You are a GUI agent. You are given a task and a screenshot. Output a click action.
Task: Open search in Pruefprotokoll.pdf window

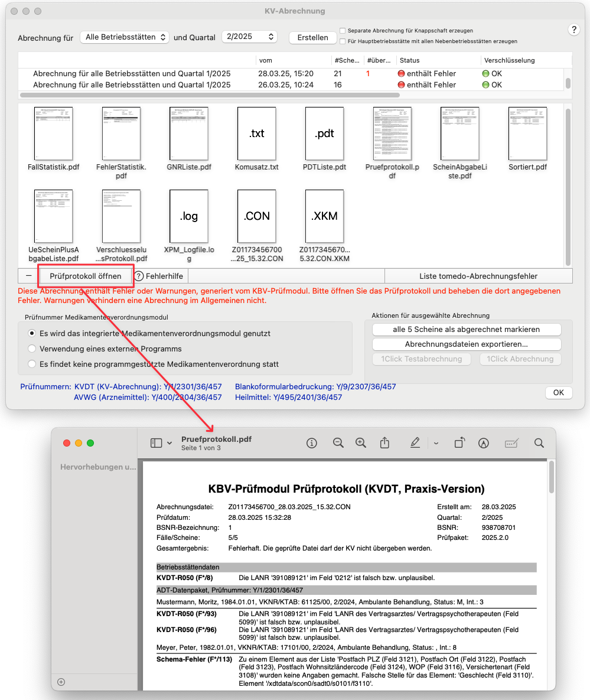539,443
